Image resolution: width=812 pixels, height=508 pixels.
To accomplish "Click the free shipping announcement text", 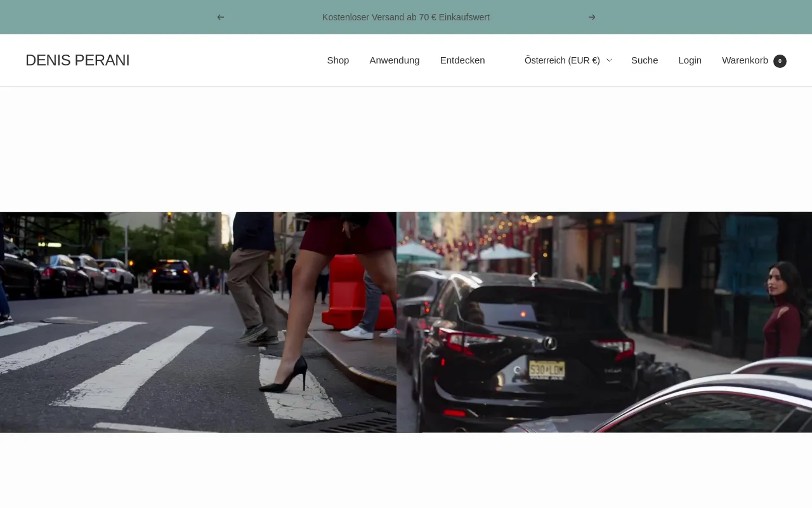I will pos(406,17).
